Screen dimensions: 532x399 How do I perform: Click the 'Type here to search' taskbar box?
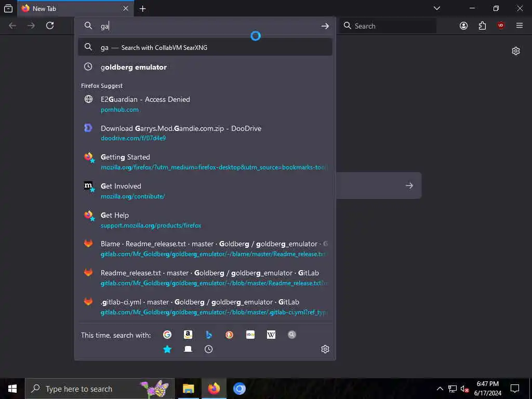[x=100, y=389]
